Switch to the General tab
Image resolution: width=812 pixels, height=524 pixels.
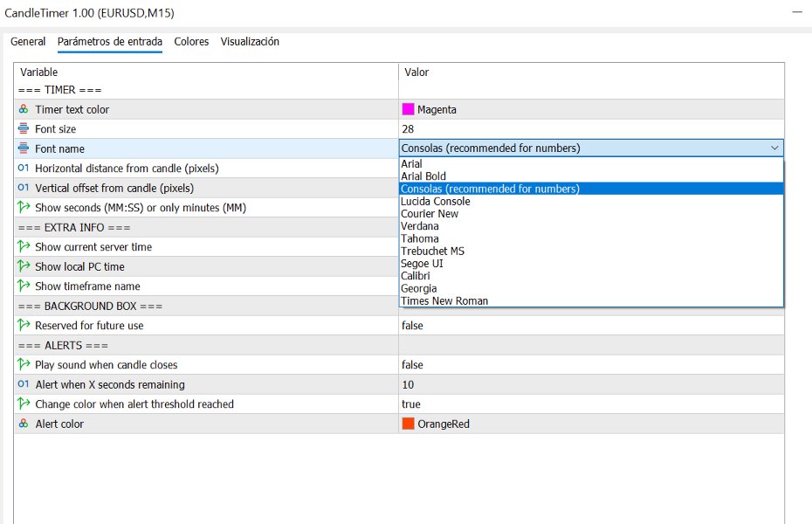[x=28, y=41]
